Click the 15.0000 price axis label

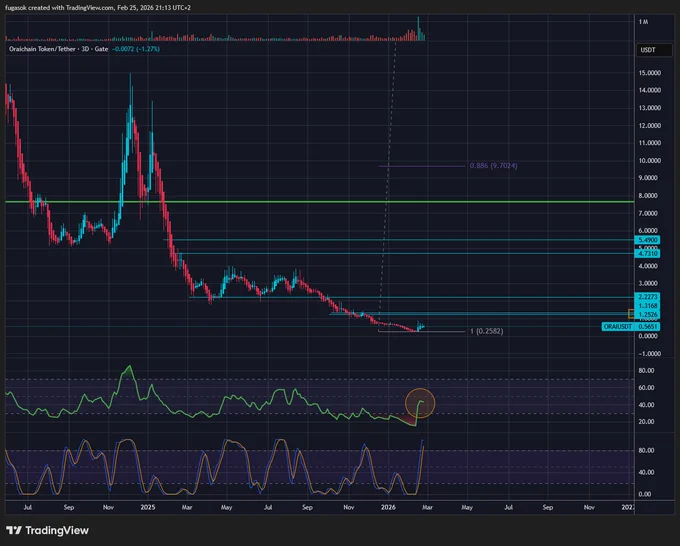pos(650,73)
